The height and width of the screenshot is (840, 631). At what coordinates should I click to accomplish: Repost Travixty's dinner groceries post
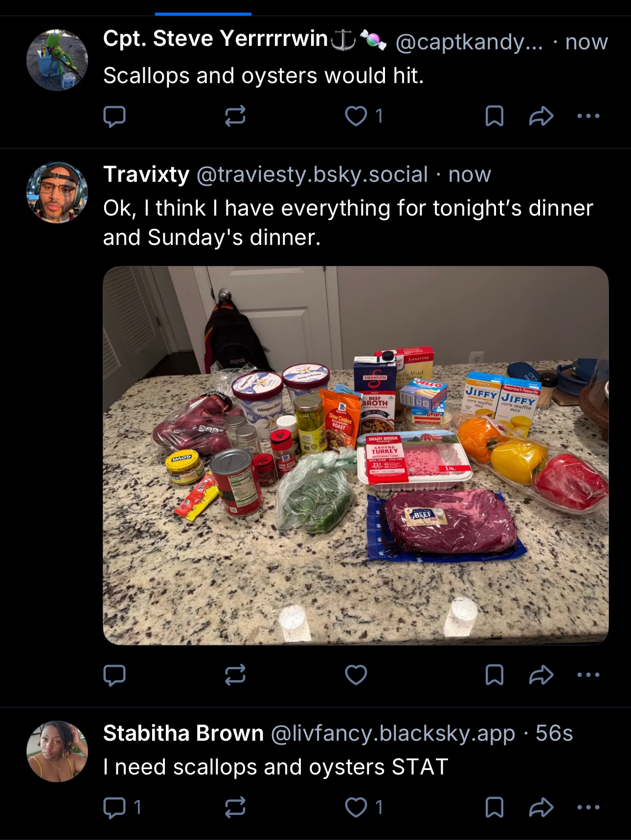coord(235,675)
